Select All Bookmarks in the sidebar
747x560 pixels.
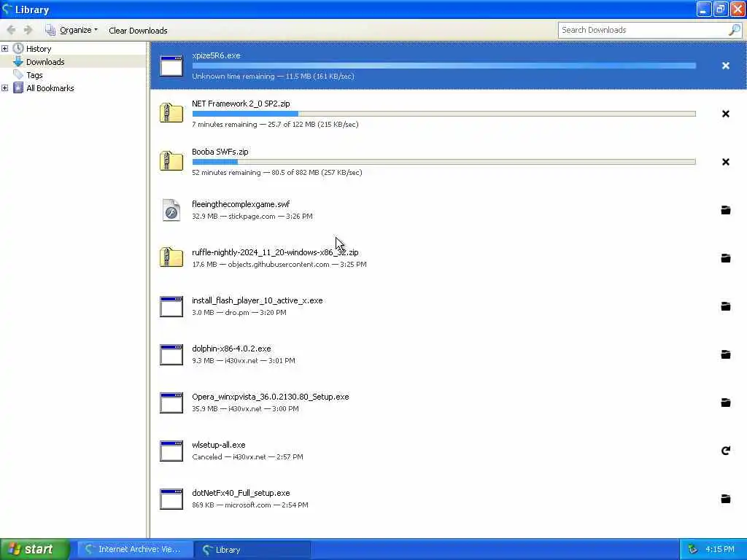coord(50,88)
